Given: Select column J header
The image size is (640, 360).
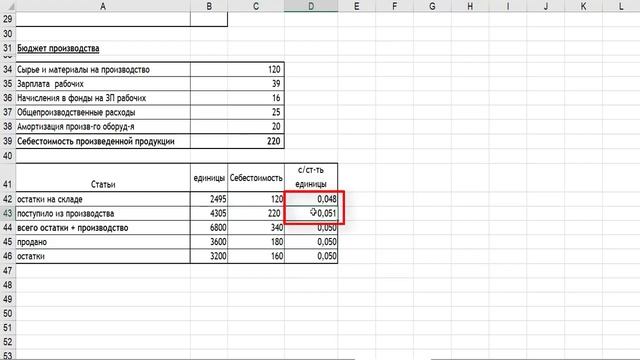Looking at the screenshot, I should (x=546, y=6).
